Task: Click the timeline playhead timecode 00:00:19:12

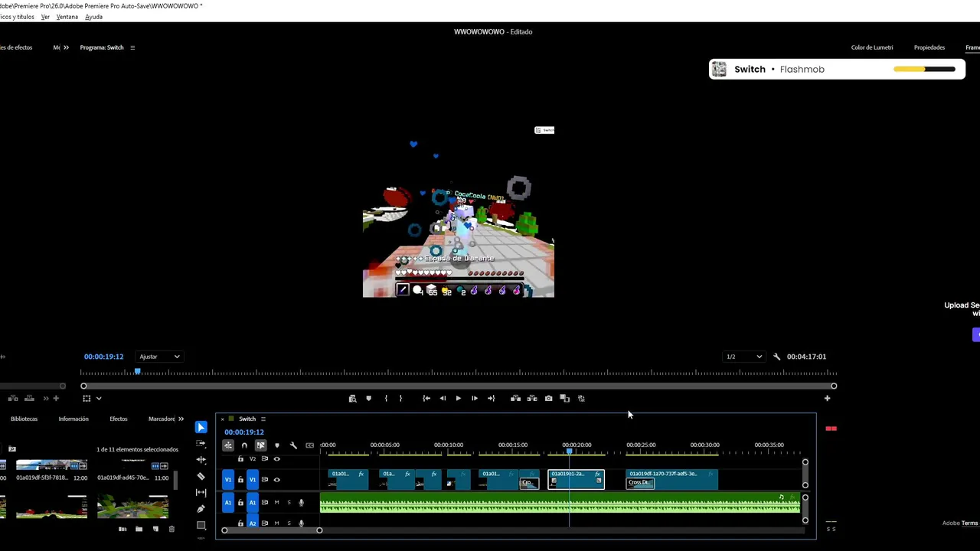Action: pyautogui.click(x=244, y=432)
